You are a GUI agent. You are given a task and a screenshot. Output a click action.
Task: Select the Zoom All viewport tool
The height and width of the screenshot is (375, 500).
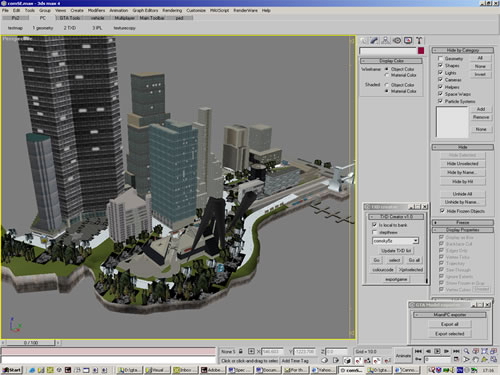[475, 351]
